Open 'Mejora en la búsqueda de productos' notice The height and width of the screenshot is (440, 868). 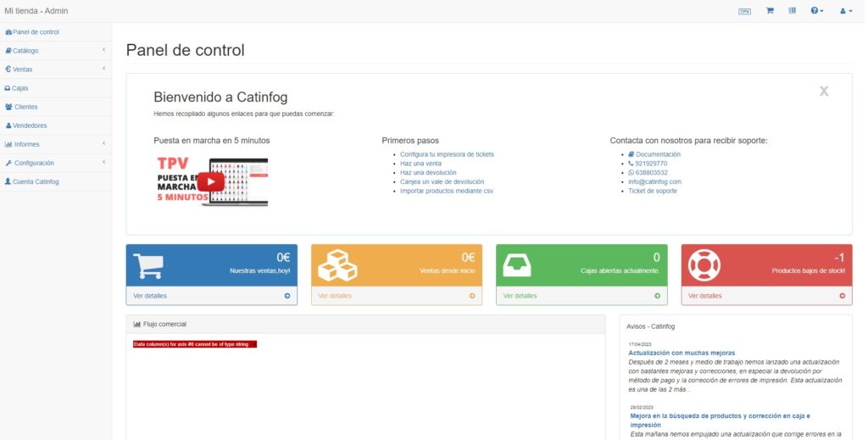point(720,421)
